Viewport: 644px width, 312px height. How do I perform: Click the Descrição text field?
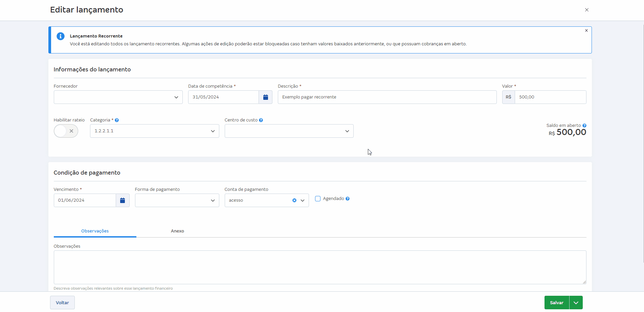[387, 97]
